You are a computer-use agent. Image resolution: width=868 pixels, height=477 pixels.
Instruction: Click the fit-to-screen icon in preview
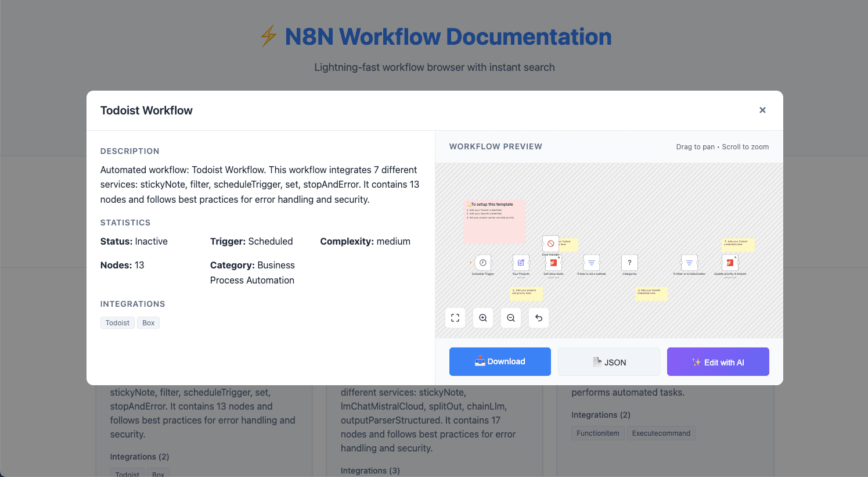click(455, 318)
